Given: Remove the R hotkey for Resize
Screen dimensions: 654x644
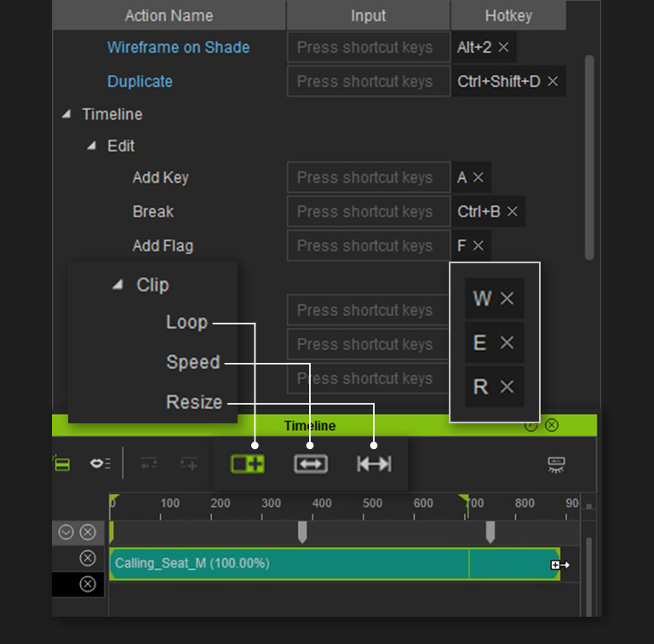Looking at the screenshot, I should coord(507,387).
